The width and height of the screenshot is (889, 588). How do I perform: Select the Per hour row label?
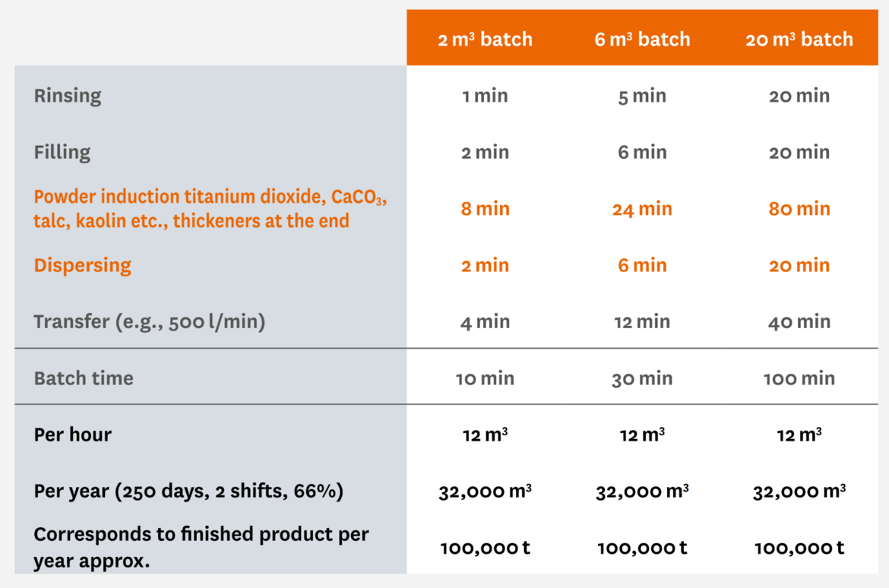click(x=73, y=435)
